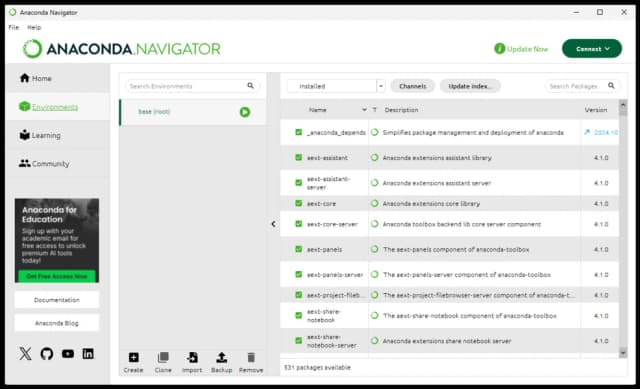Click the Installed dropdown arrow
This screenshot has width=640, height=389.
(x=381, y=86)
